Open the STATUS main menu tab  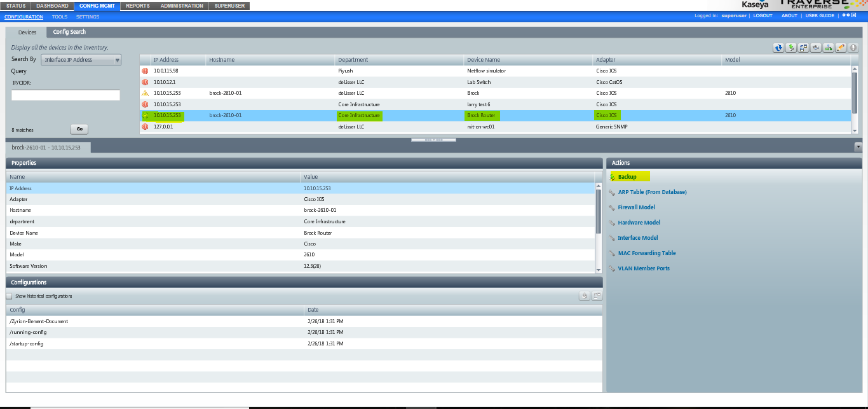click(15, 6)
